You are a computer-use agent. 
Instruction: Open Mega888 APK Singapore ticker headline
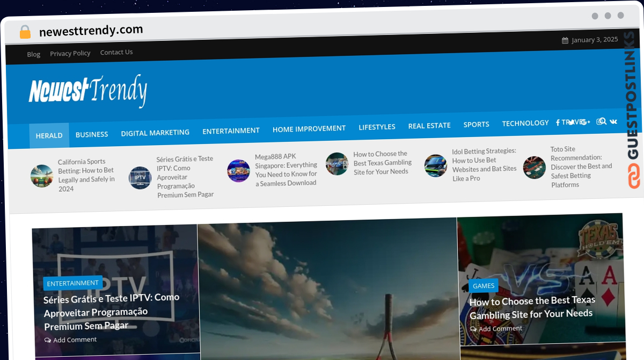pos(286,170)
